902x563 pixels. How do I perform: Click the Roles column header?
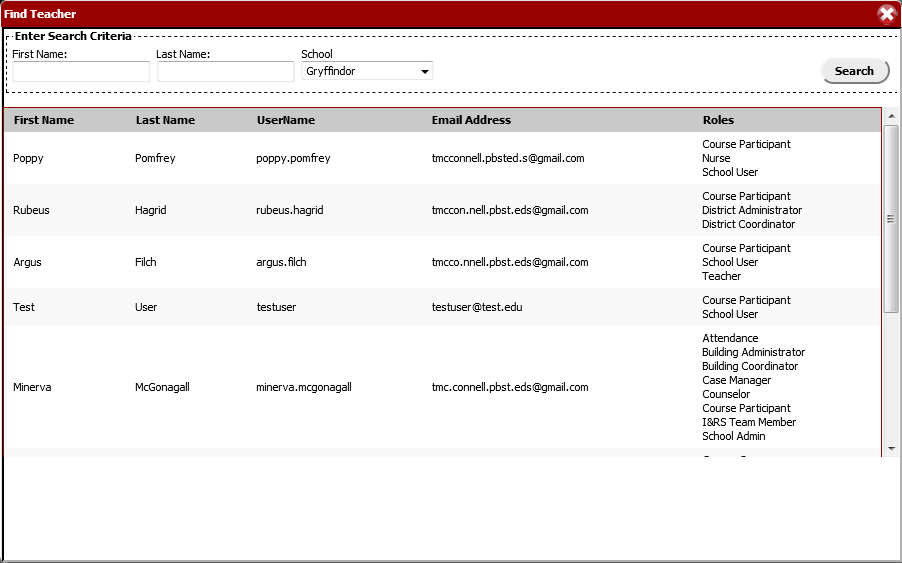(718, 120)
